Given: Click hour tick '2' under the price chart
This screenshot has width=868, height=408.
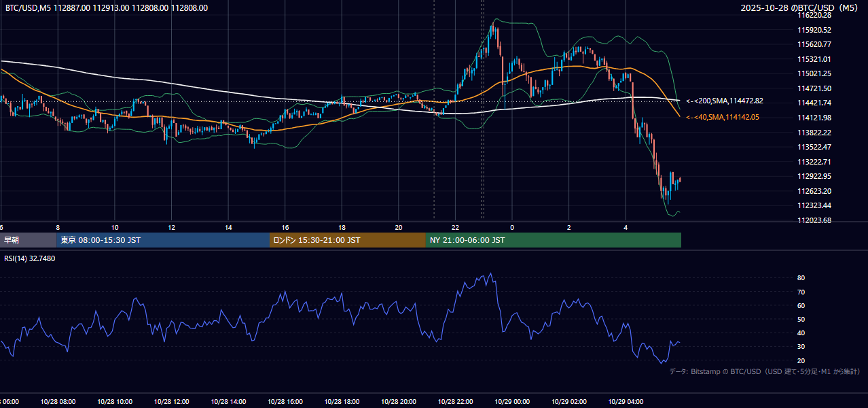Looking at the screenshot, I should coord(569,228).
